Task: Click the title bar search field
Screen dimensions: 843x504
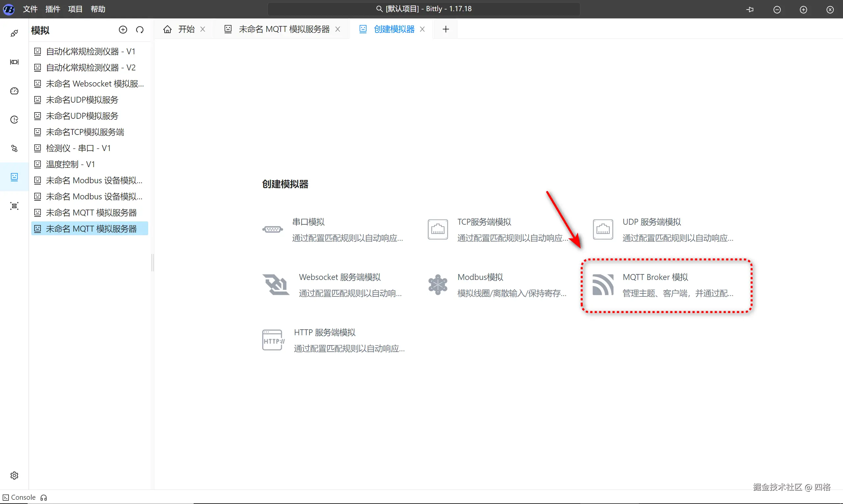Action: [423, 9]
